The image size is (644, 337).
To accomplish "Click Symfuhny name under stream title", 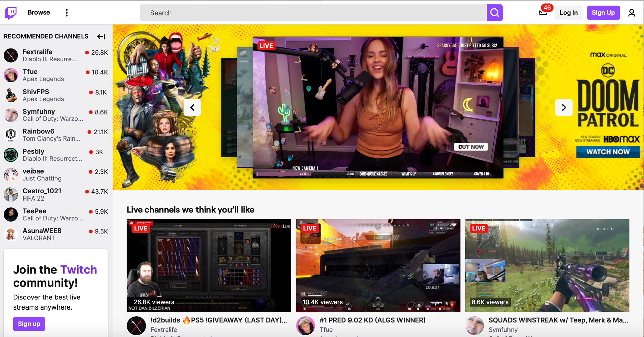I will (503, 330).
